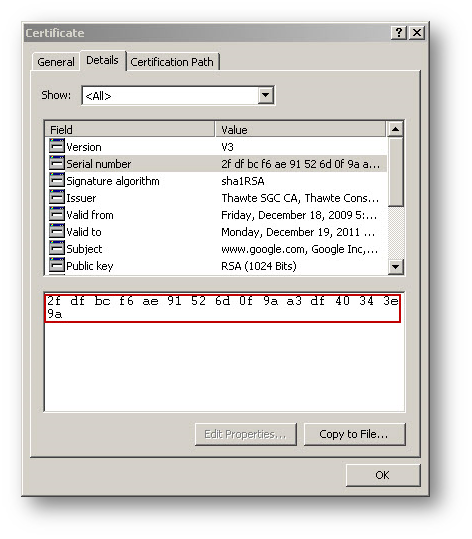
Task: Switch to the General tab
Action: pos(56,62)
